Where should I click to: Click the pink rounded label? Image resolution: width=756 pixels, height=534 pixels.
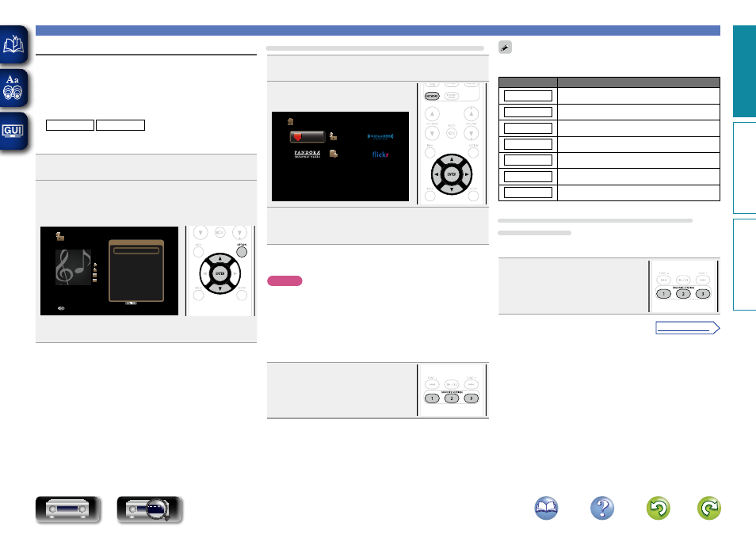pos(284,281)
